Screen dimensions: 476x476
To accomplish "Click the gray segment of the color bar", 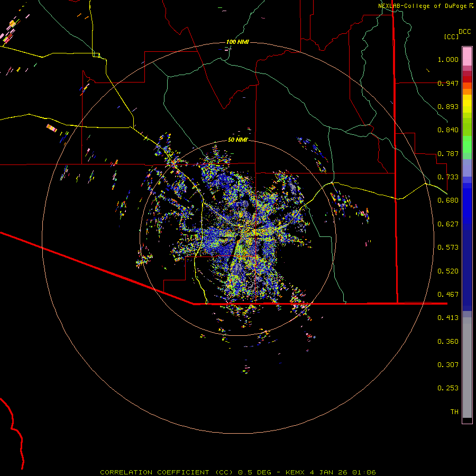I will [x=467, y=368].
